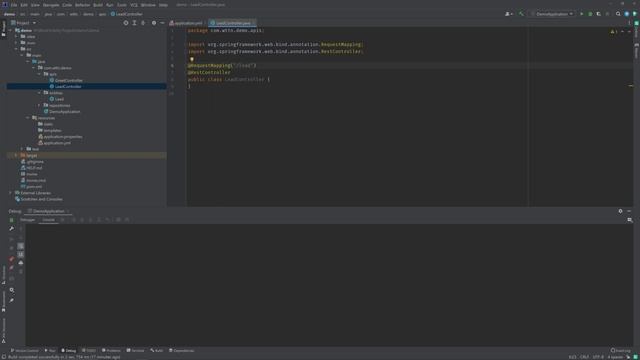The height and width of the screenshot is (360, 640).
Task: Collapse the entities package node
Action: click(40, 93)
